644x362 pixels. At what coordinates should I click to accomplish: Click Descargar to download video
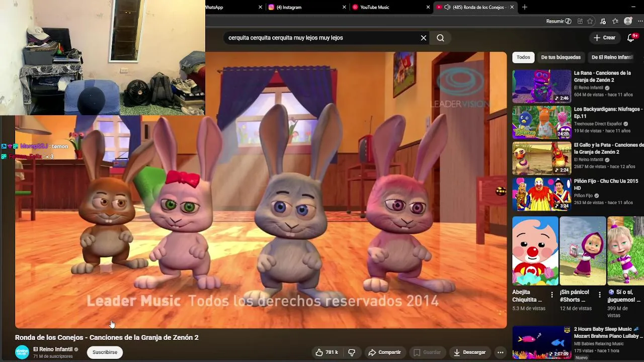pyautogui.click(x=470, y=352)
